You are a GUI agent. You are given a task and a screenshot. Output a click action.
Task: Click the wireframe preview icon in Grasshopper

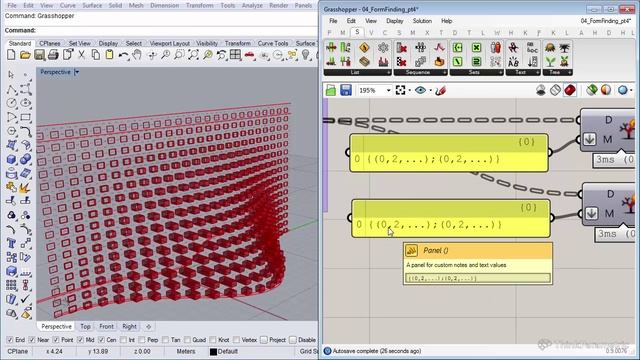(x=555, y=90)
